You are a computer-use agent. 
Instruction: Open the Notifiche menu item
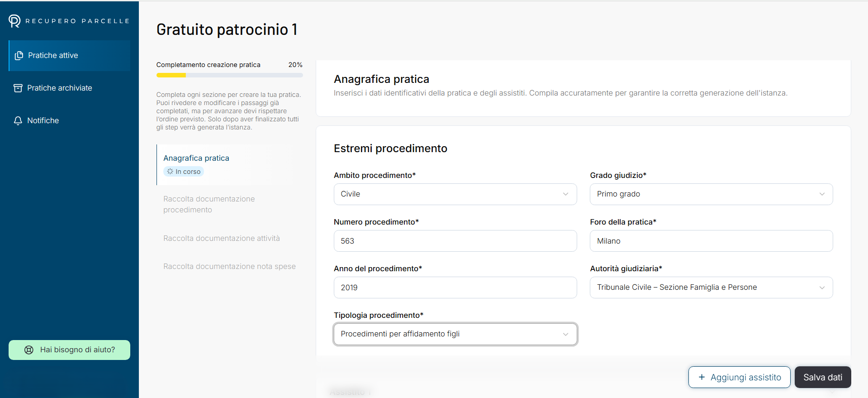[43, 121]
